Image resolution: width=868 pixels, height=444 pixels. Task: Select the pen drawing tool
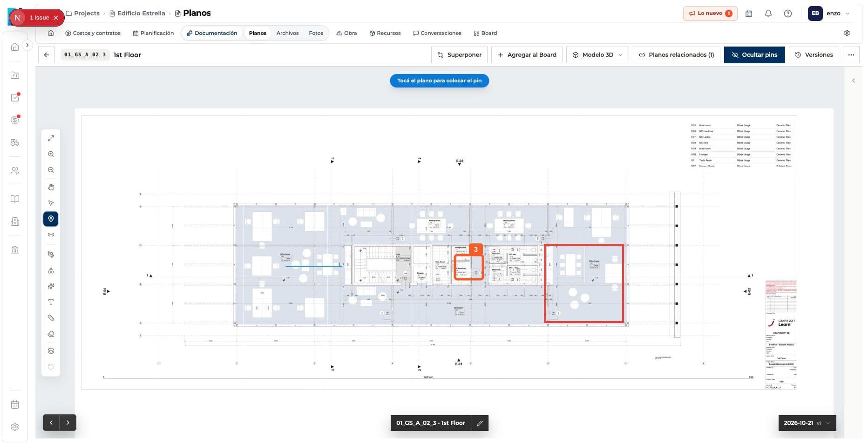coord(51,255)
